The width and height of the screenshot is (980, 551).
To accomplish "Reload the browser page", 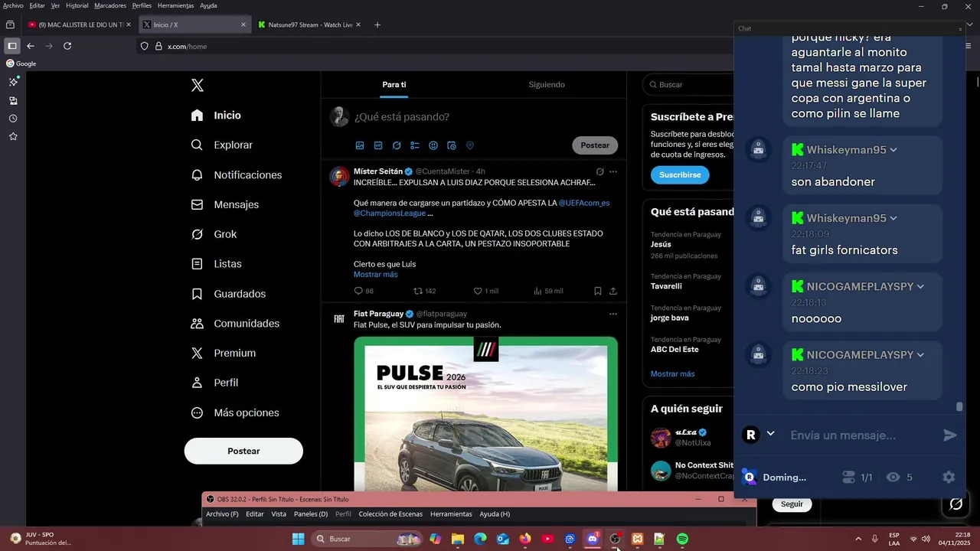I will [x=67, y=46].
